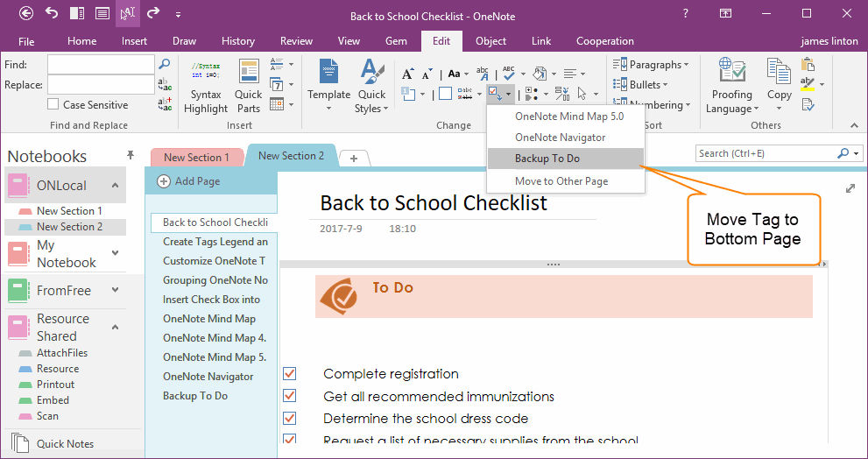Click the columns split icon in Change group
Viewport: 868px width, 459px height.
coord(561,94)
